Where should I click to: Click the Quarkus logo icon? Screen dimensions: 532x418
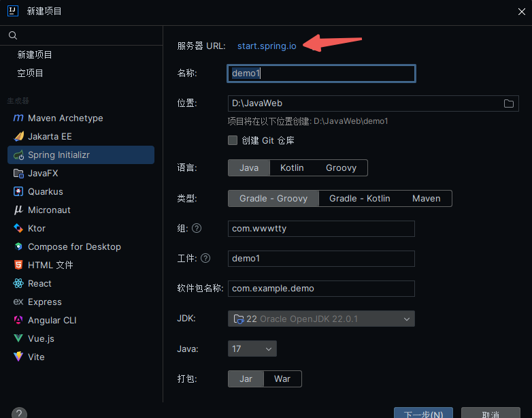pos(18,191)
